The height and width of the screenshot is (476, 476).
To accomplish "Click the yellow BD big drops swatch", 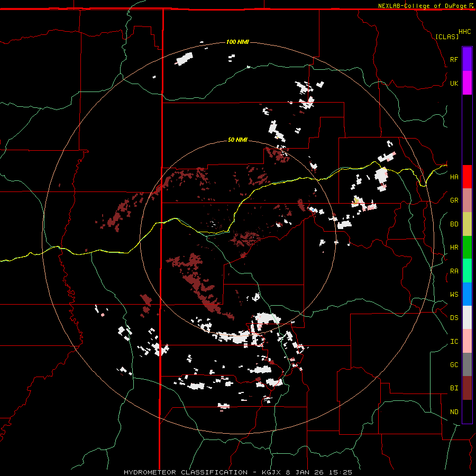I will click(467, 224).
